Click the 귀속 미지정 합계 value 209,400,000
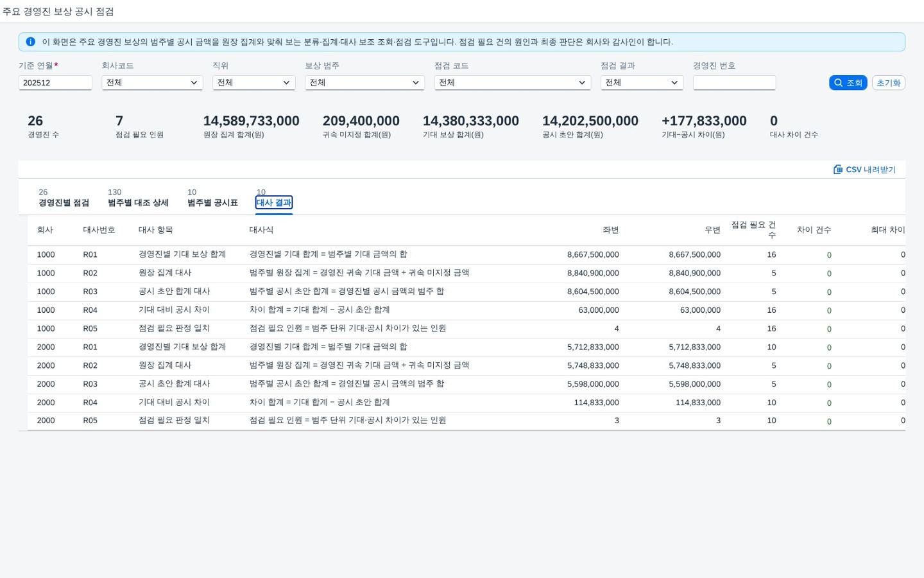The height and width of the screenshot is (578, 924). point(361,121)
